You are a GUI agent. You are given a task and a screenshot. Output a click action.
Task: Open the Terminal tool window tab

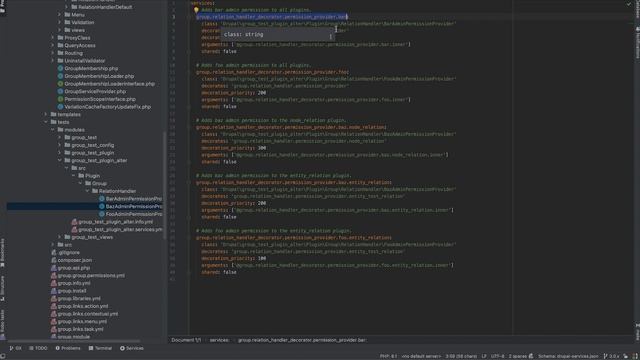100,348
